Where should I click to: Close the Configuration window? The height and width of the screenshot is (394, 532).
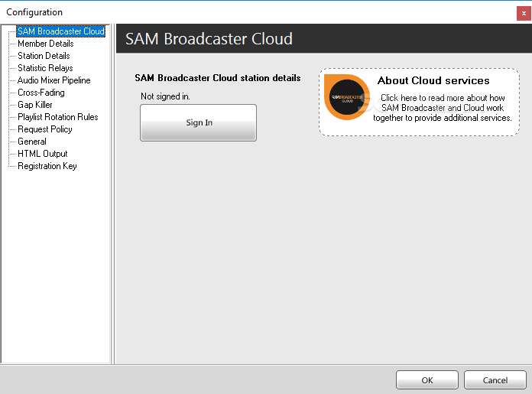pyautogui.click(x=524, y=14)
